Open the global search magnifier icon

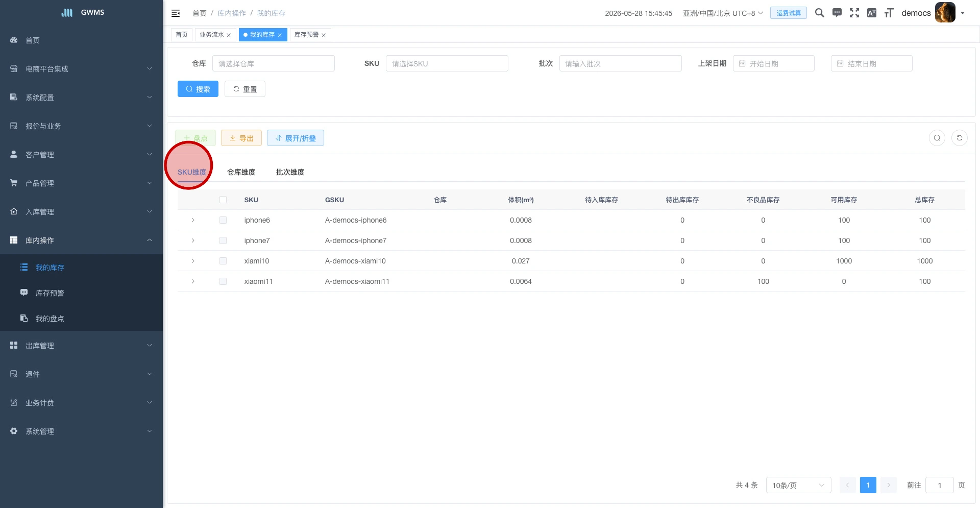click(x=819, y=13)
